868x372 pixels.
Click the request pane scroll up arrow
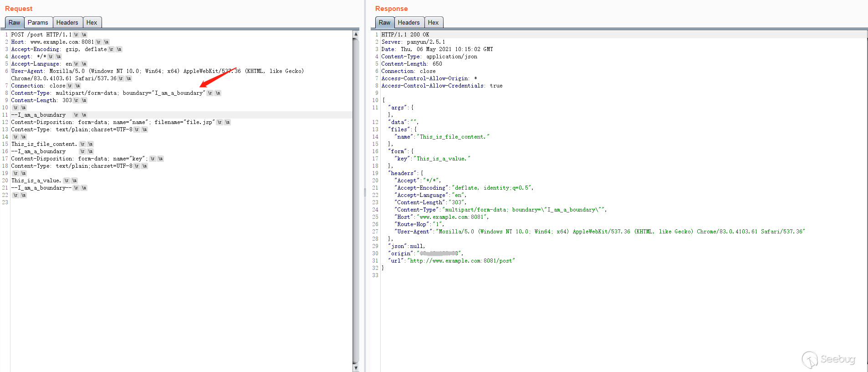(356, 34)
